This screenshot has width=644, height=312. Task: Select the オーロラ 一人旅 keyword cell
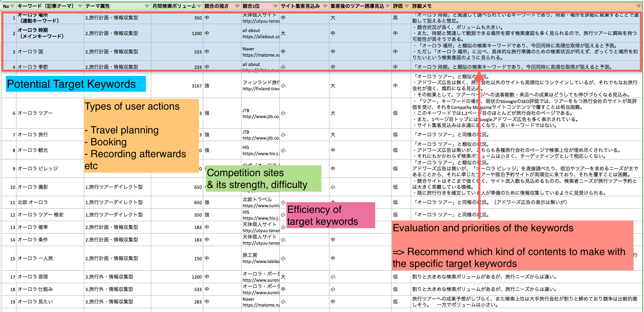pos(50,258)
